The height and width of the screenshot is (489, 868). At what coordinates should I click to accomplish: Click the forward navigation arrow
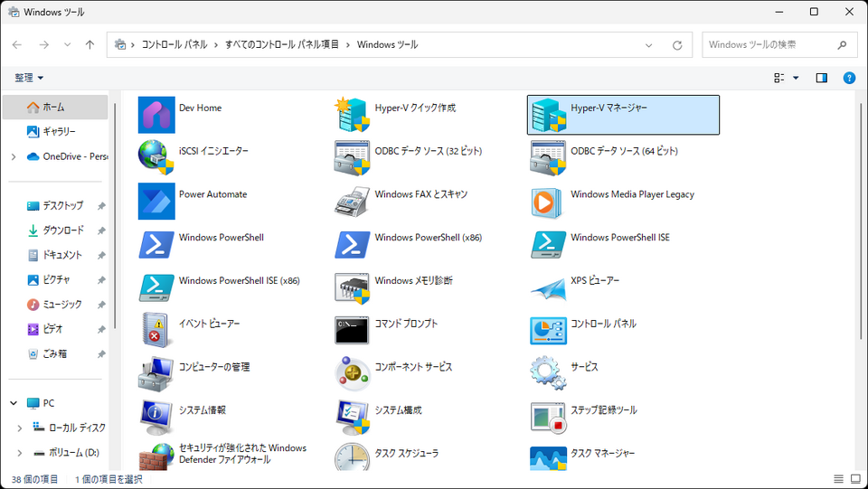click(43, 45)
